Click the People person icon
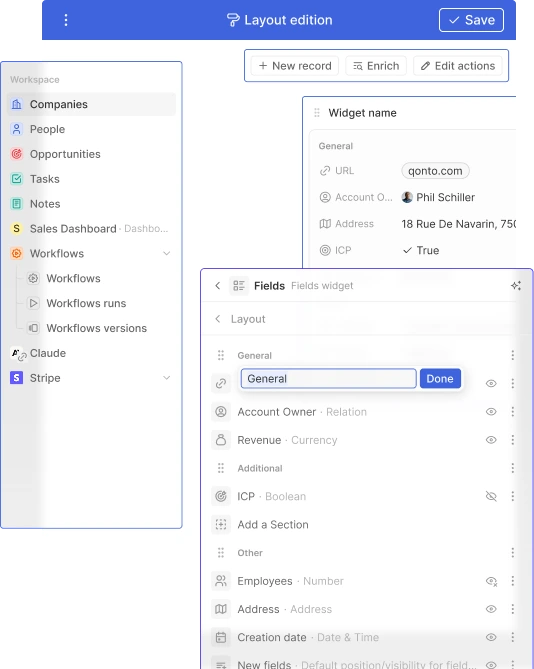 (x=17, y=129)
